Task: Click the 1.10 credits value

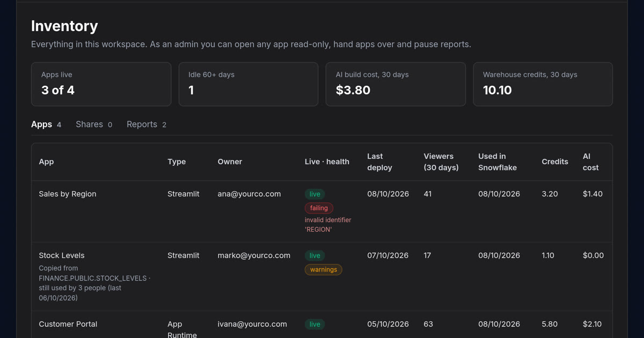Action: coord(548,256)
